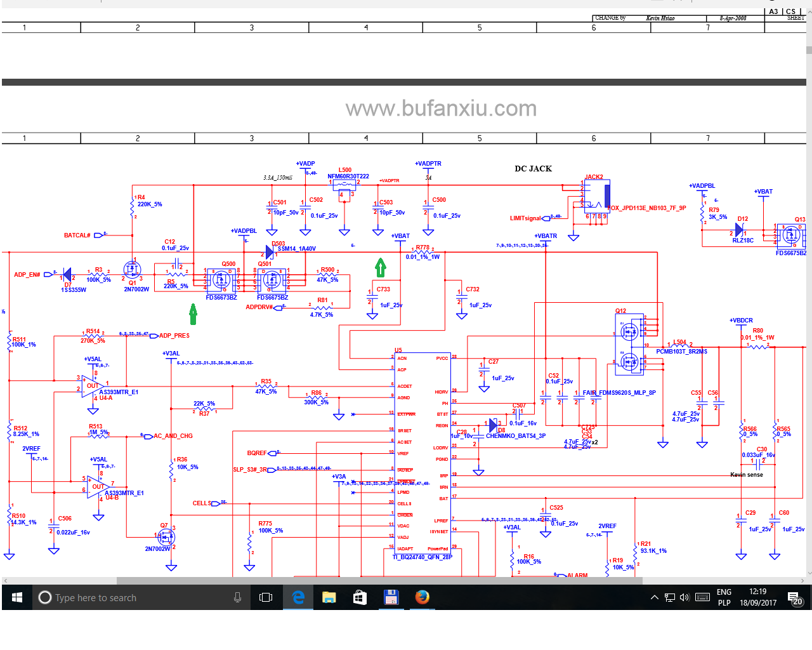Open the clock and calendar flyout
This screenshot has height=650, width=812.
tap(758, 597)
